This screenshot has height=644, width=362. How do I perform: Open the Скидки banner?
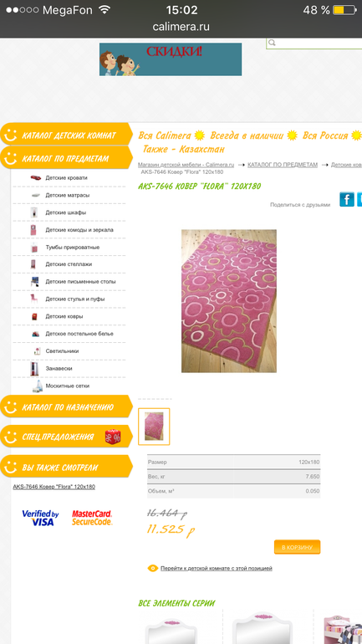pyautogui.click(x=171, y=59)
